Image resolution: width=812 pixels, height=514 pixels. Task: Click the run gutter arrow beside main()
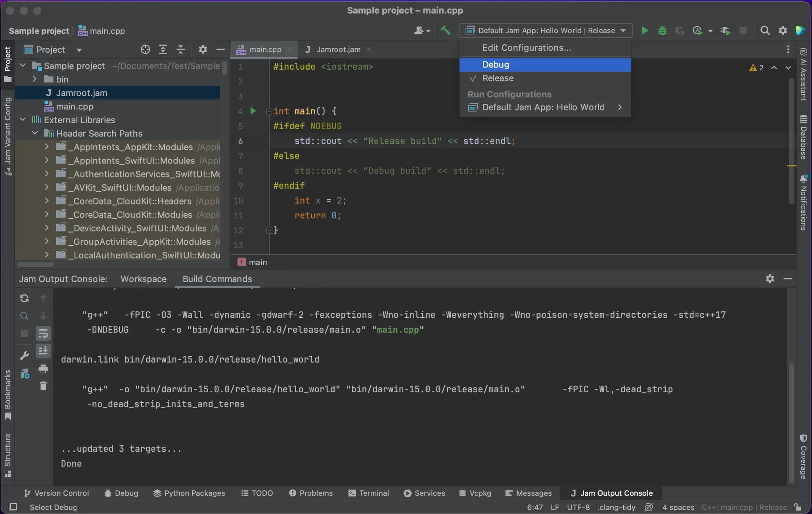tap(253, 111)
